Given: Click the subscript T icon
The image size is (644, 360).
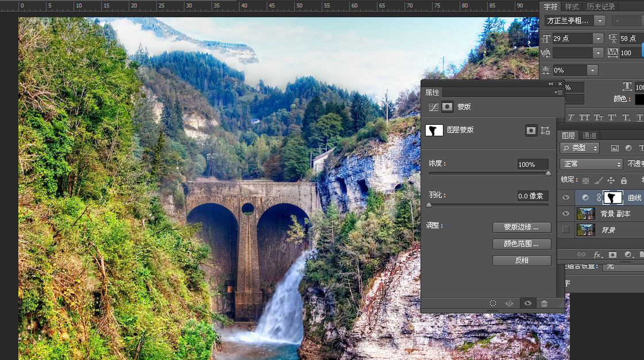Looking at the screenshot, I should [x=626, y=117].
